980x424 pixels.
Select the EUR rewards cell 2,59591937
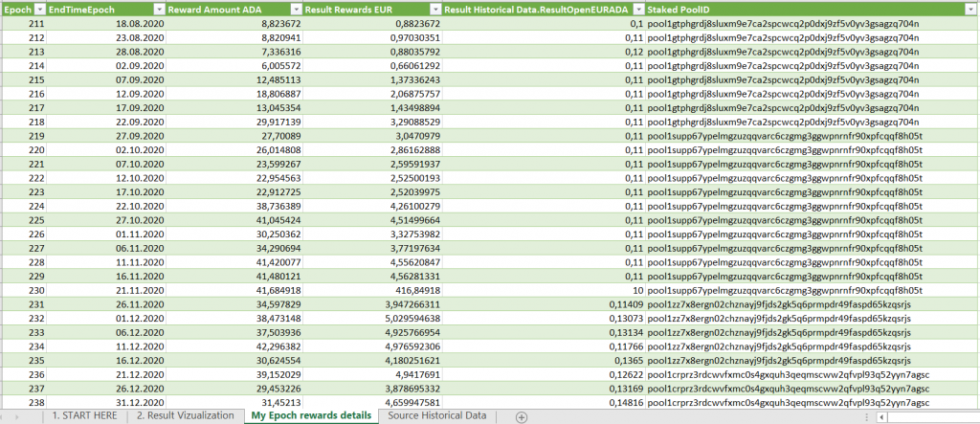click(372, 164)
